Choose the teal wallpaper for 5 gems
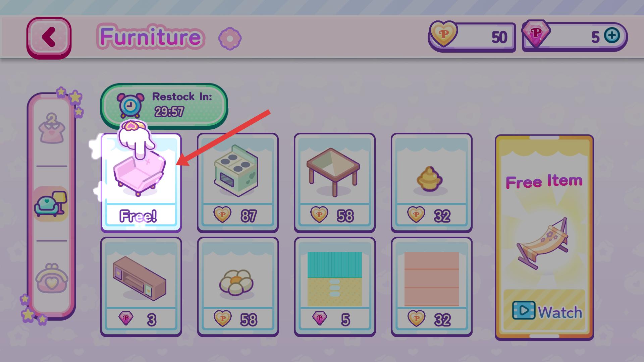The width and height of the screenshot is (644, 362). pos(335,287)
